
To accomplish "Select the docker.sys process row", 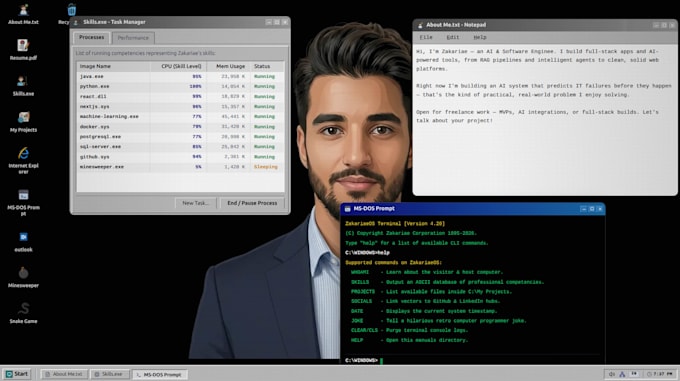I will pos(180,127).
